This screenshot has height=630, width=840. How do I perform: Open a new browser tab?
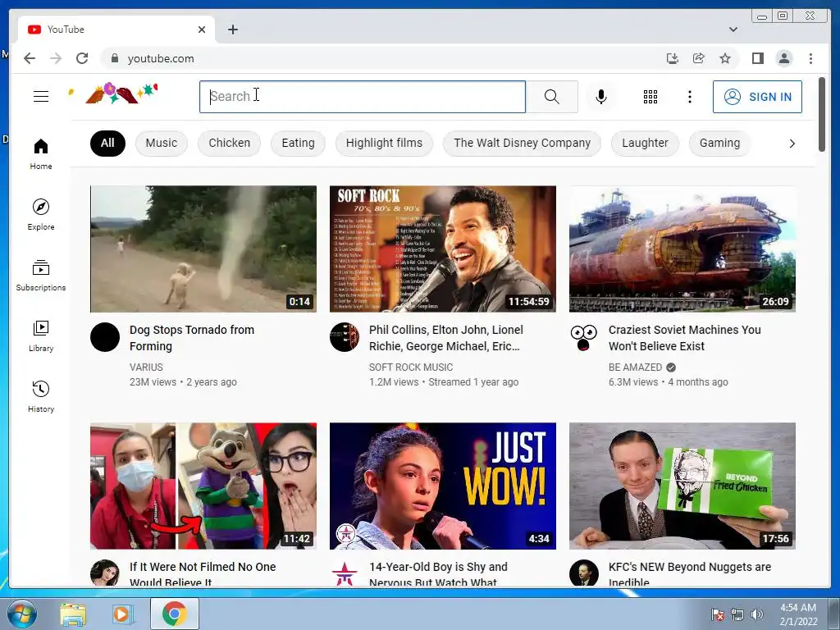232,30
